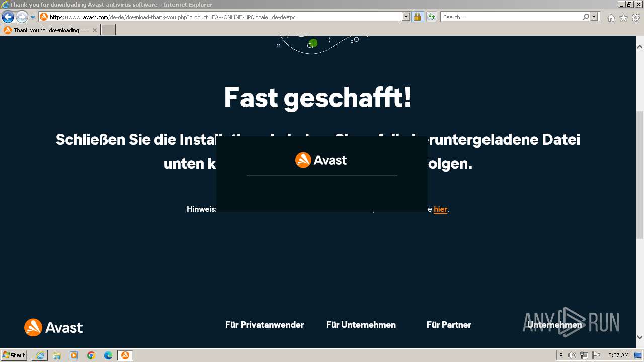644x362 pixels.
Task: Click the Avast favicon in the address bar
Action: 44,17
